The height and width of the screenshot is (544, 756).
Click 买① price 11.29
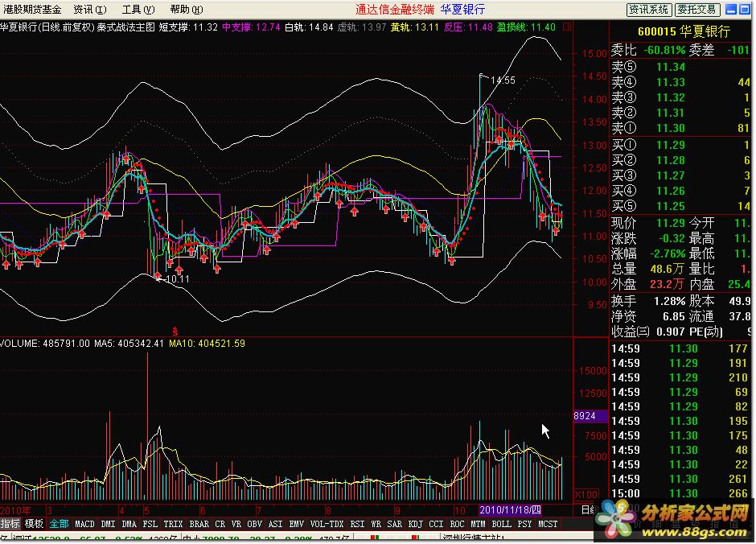[x=671, y=145]
